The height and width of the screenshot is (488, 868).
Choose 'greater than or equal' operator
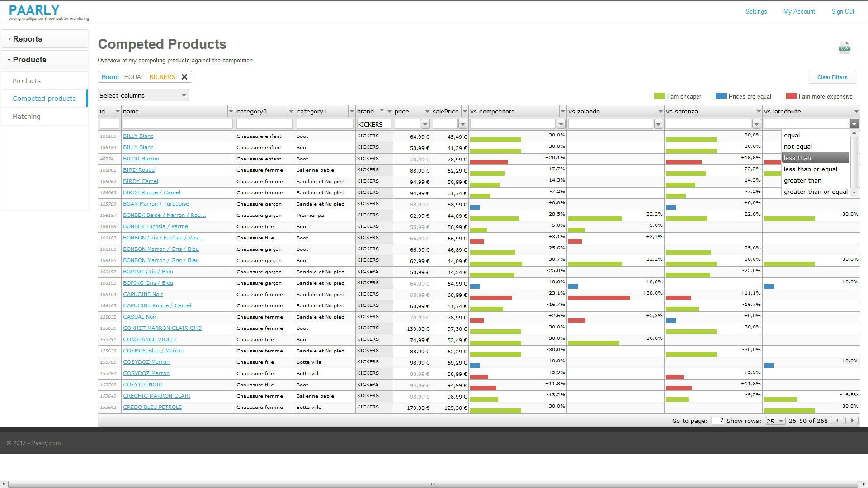click(x=816, y=192)
